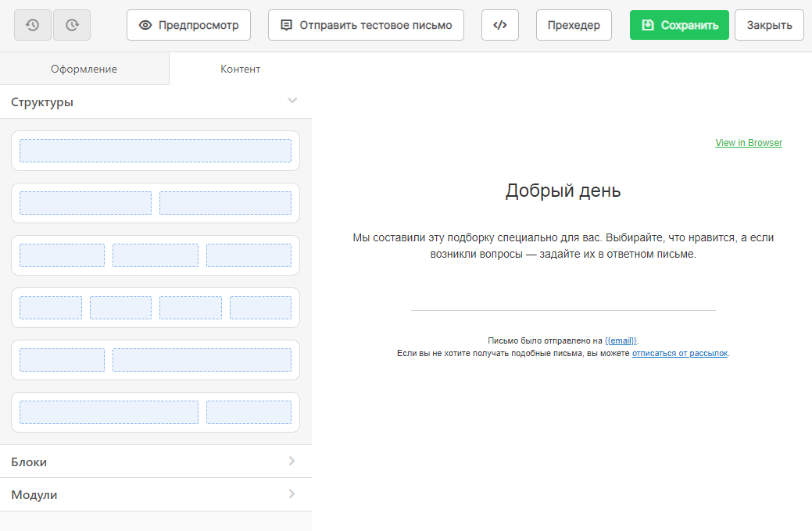
Task: Redo the undone change
Action: pyautogui.click(x=72, y=24)
